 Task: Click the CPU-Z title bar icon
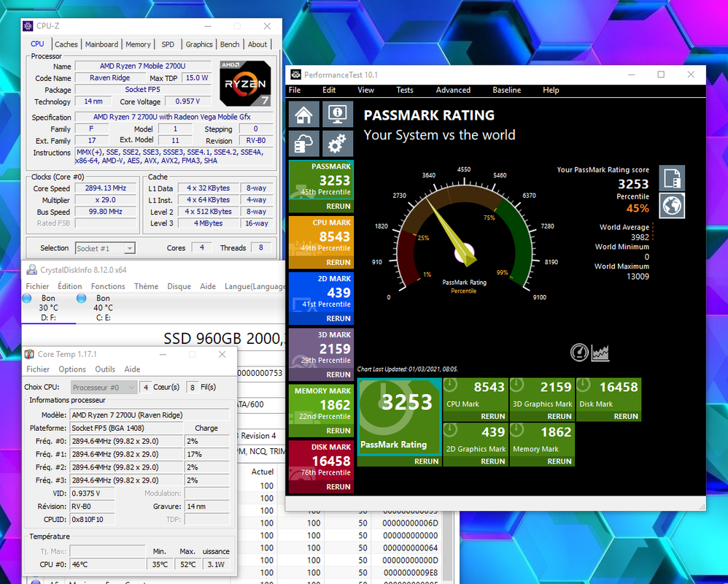(28, 26)
